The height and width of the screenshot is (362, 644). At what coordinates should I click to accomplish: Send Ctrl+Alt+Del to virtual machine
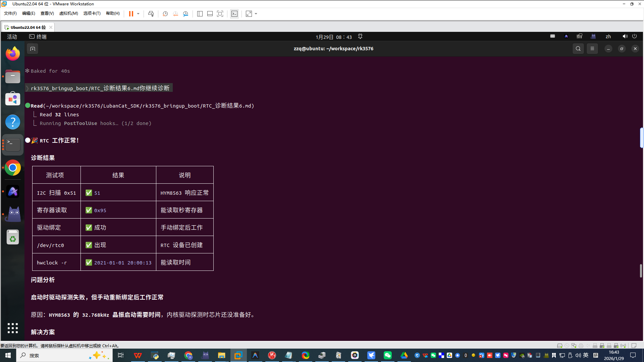pos(151,14)
